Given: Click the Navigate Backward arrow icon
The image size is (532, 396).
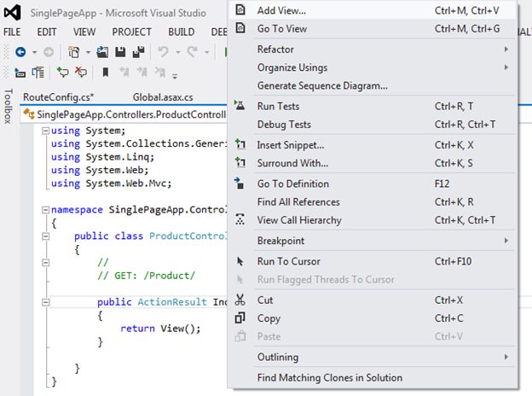Looking at the screenshot, I should point(20,52).
